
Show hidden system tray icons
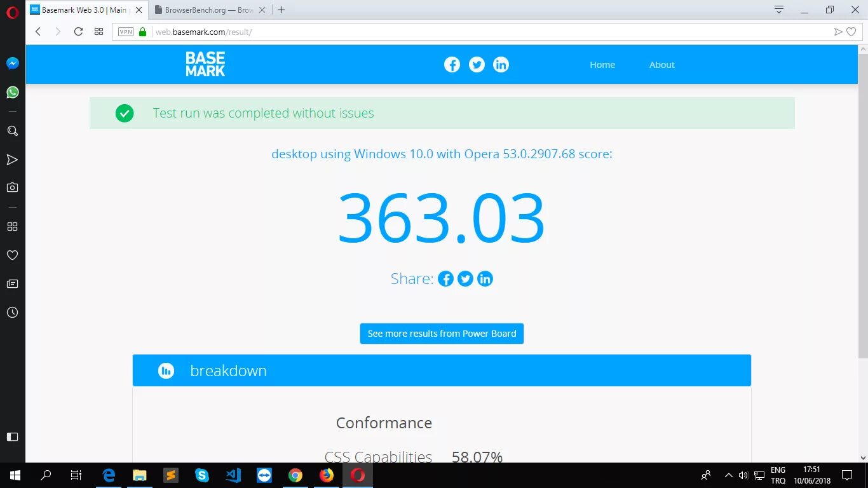[x=728, y=475]
